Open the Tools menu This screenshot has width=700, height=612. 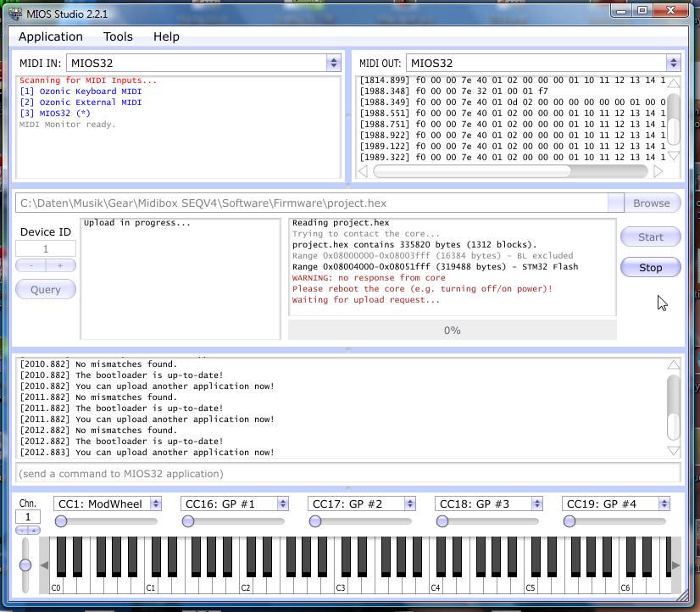[118, 36]
